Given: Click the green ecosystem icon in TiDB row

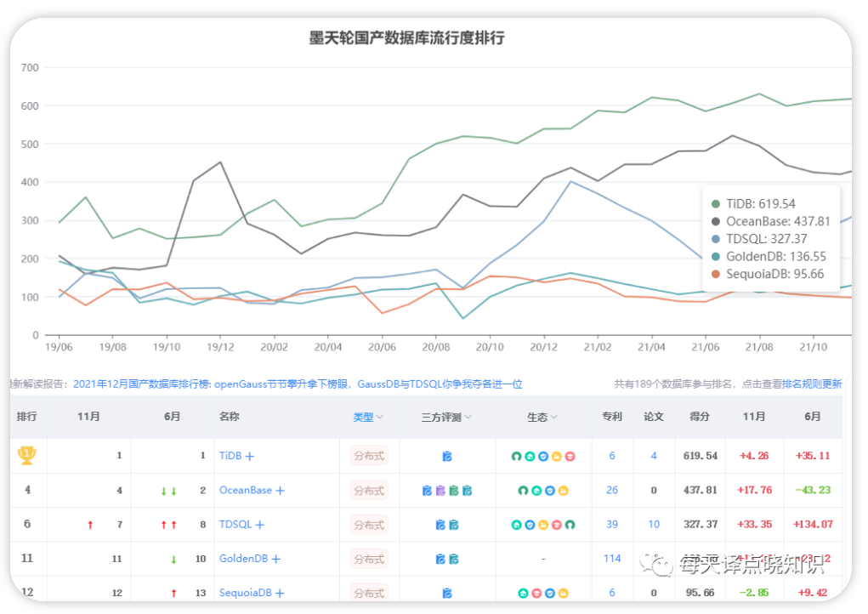Looking at the screenshot, I should pyautogui.click(x=517, y=456).
